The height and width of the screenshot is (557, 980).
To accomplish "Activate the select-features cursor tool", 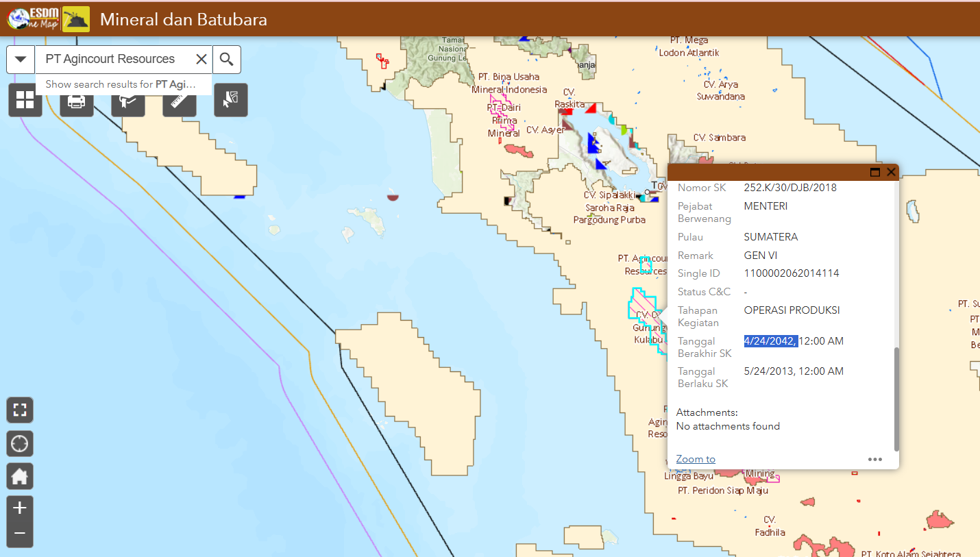I will [x=230, y=100].
